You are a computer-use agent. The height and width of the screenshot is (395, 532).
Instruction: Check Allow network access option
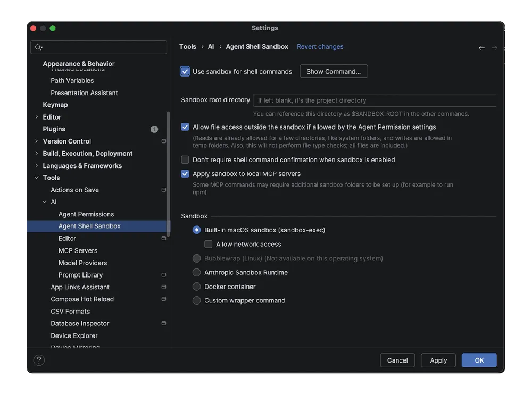(x=209, y=245)
